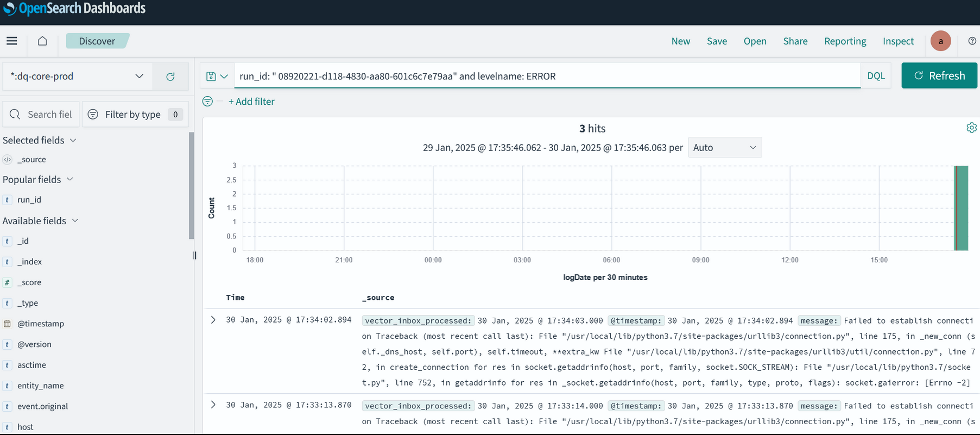Open the dq-core-prod index pattern dropdown
This screenshot has width=980, height=435.
pos(77,76)
